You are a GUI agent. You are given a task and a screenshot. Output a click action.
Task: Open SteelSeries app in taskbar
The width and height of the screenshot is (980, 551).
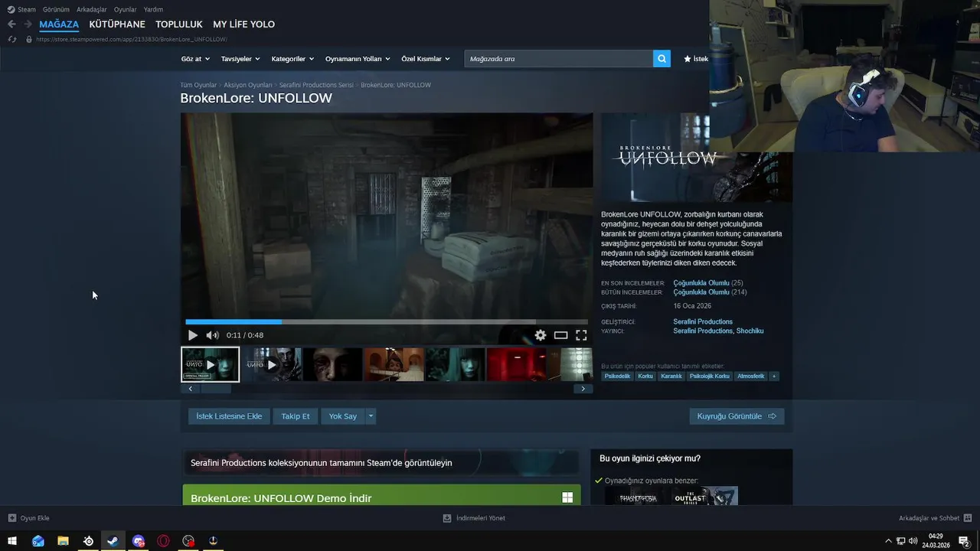88,541
